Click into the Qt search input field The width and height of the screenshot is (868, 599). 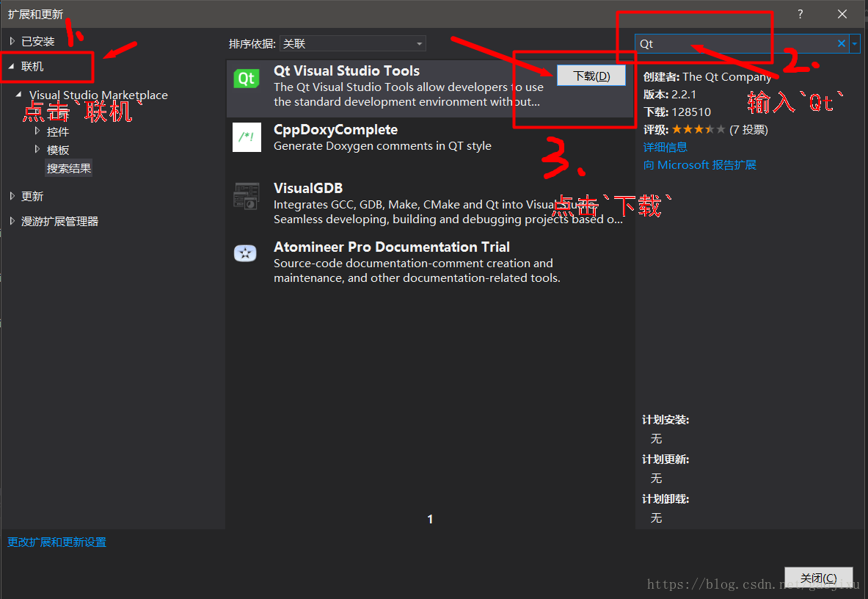pyautogui.click(x=735, y=43)
